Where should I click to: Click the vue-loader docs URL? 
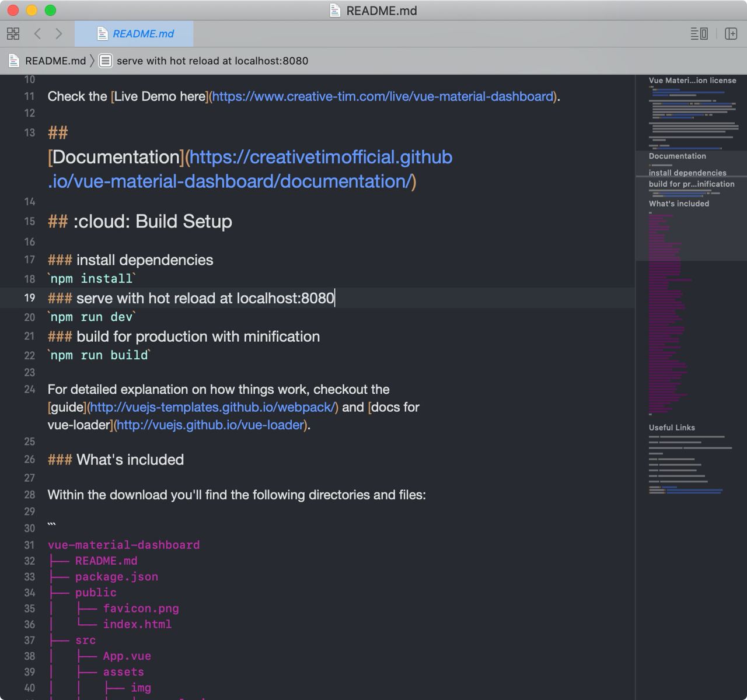click(x=211, y=425)
